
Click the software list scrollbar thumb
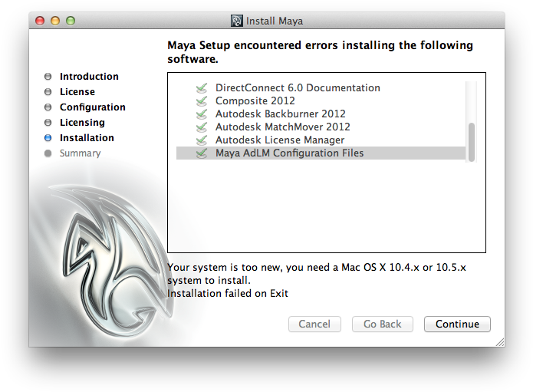(x=471, y=142)
